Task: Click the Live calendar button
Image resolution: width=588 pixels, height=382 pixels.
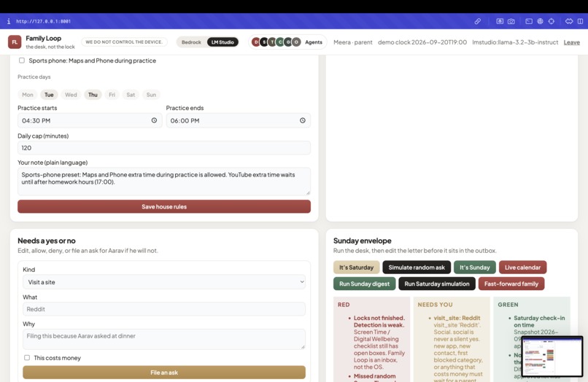Action: coord(522,268)
